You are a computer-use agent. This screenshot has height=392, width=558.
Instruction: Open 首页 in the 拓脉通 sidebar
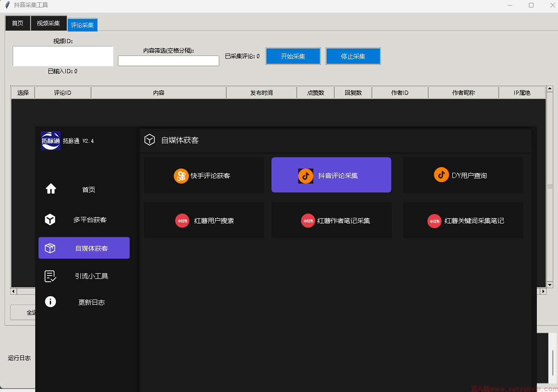(84, 189)
